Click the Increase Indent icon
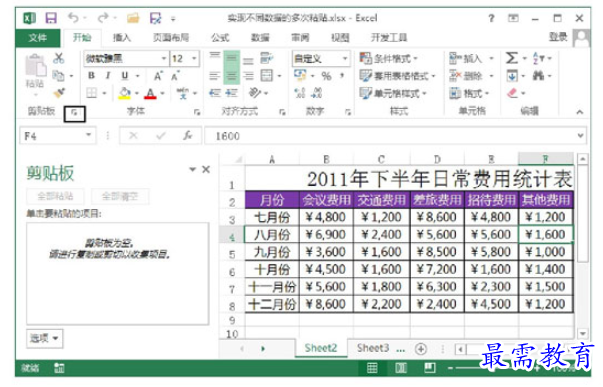This screenshot has height=387, width=603. point(232,93)
